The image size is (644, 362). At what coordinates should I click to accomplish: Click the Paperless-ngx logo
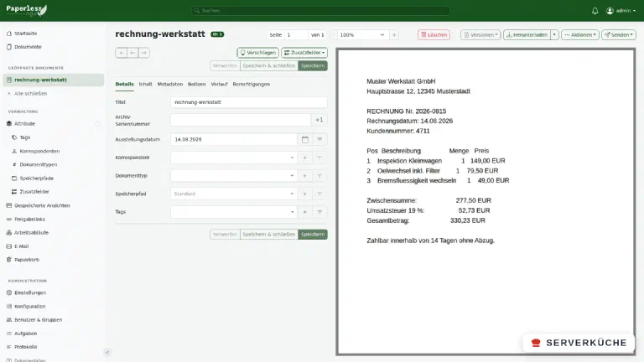pos(27,10)
